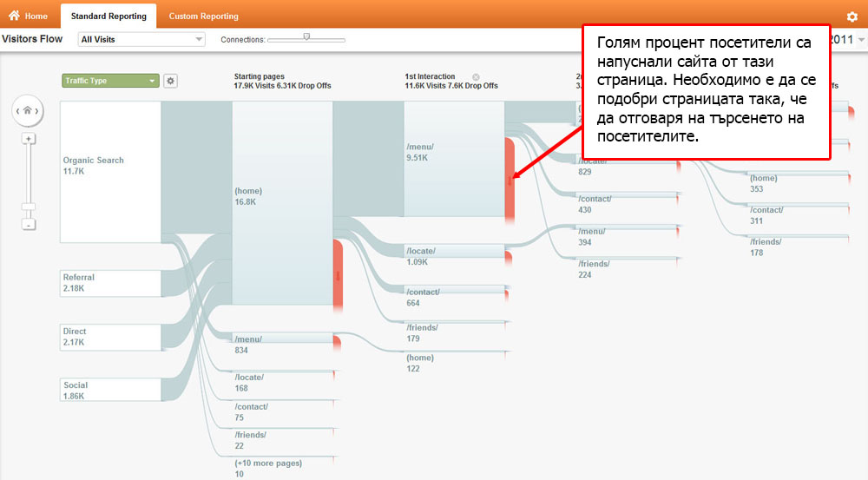The image size is (868, 480).
Task: Click the Connections slider handle
Action: click(306, 36)
